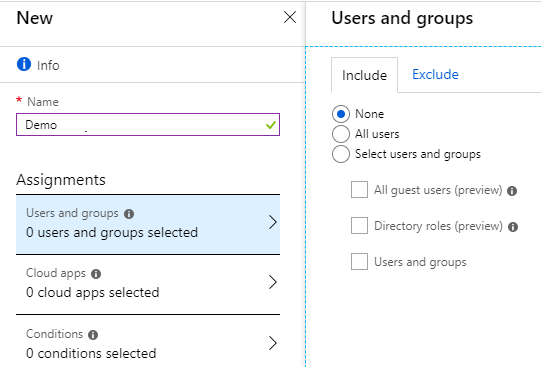Image resolution: width=541 pixels, height=367 pixels.
Task: Select the None radio button
Action: 341,114
